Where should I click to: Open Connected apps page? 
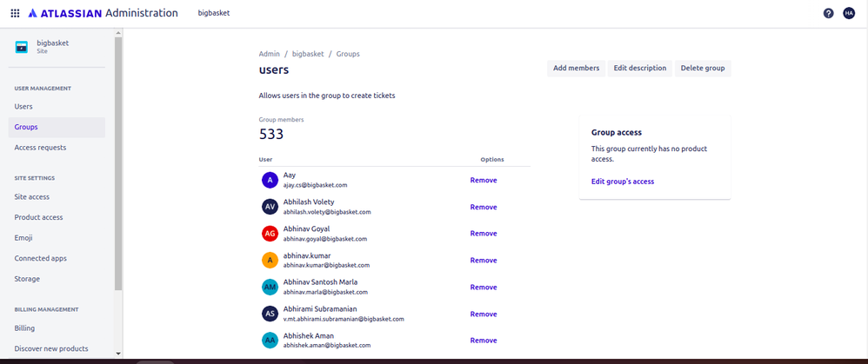(x=57, y=258)
